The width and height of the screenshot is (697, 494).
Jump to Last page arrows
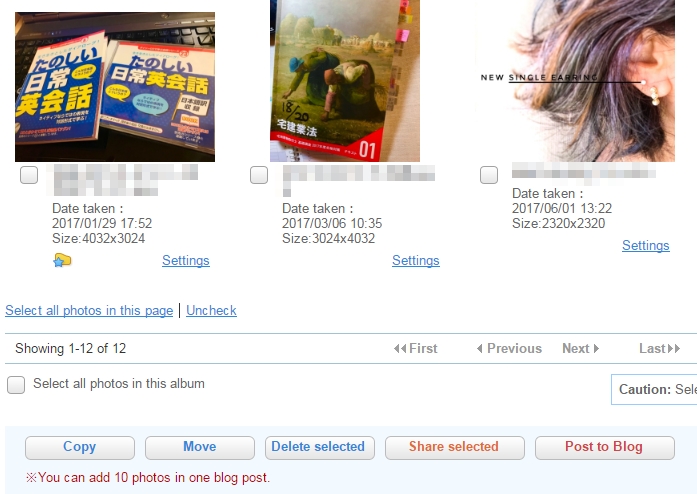pos(674,349)
